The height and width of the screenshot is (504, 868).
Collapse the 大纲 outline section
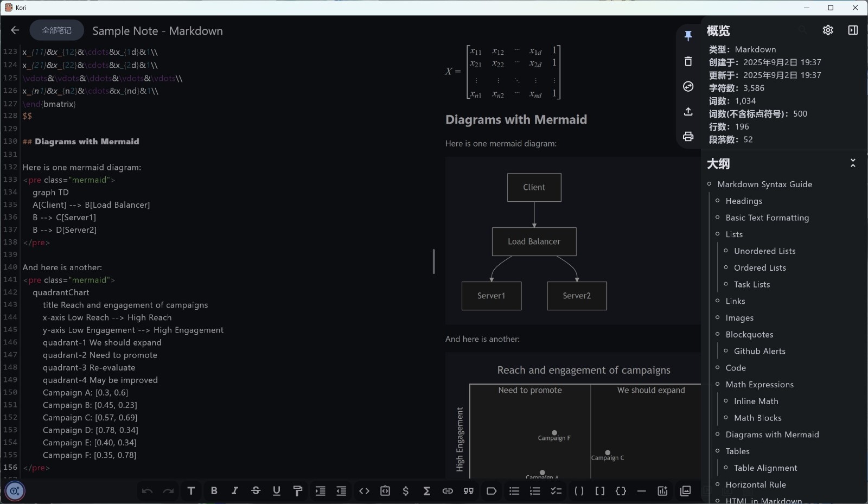[852, 163]
